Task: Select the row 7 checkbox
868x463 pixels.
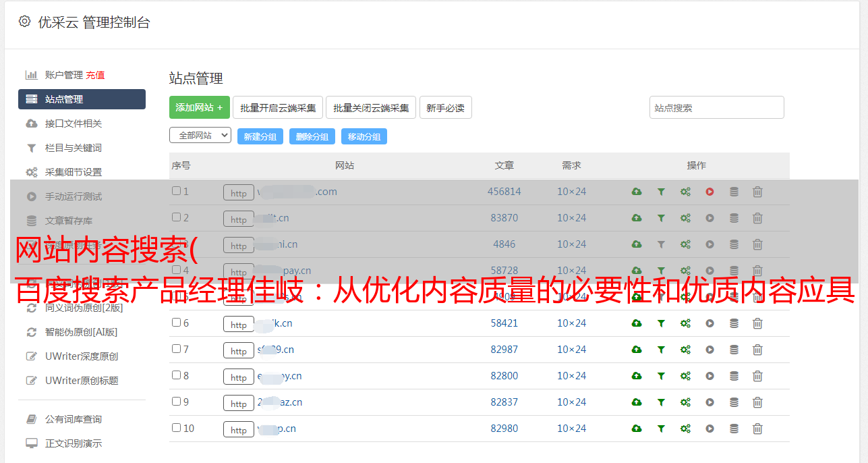Action: coord(176,349)
